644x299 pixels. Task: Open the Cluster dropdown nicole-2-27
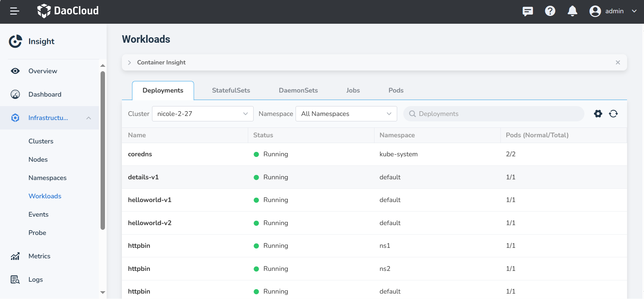[202, 114]
